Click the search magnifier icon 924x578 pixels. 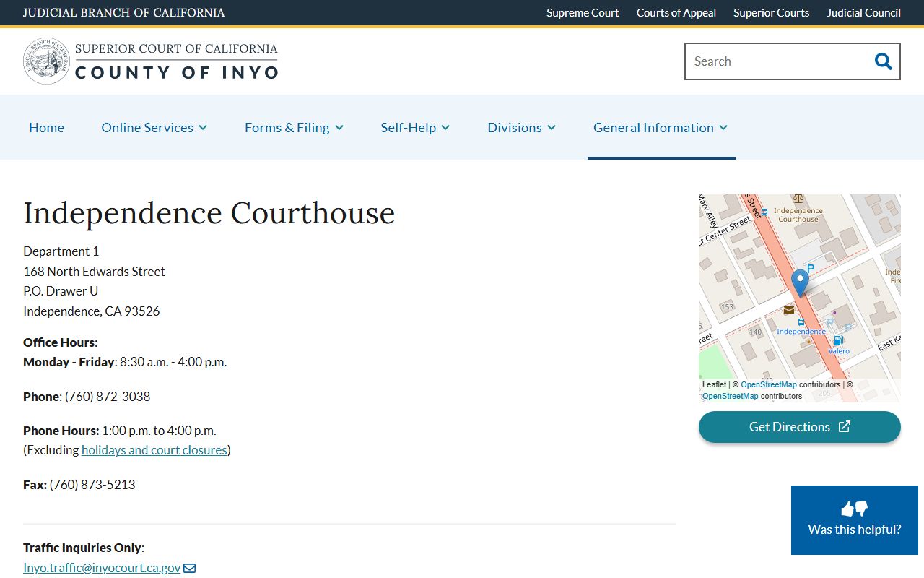pyautogui.click(x=883, y=61)
